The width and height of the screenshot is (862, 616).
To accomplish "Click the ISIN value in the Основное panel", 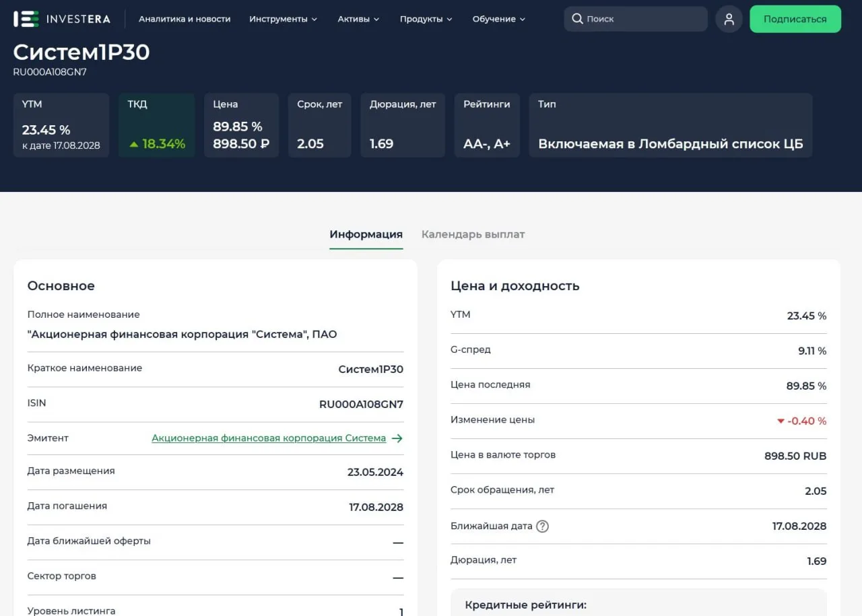I will pyautogui.click(x=361, y=405).
